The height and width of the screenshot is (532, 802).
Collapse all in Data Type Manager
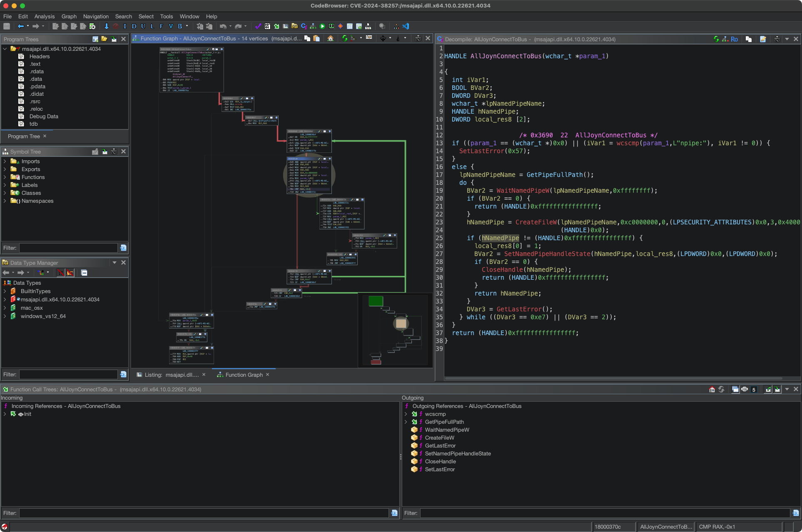[84, 273]
